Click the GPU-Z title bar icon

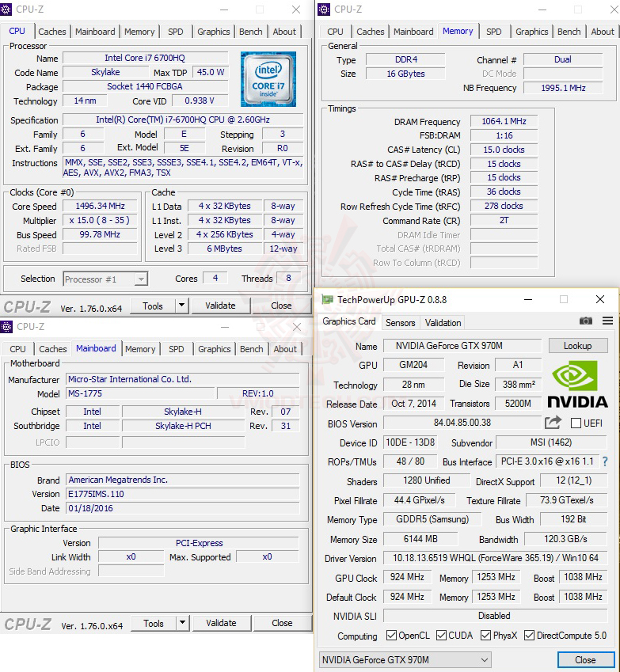(x=327, y=299)
